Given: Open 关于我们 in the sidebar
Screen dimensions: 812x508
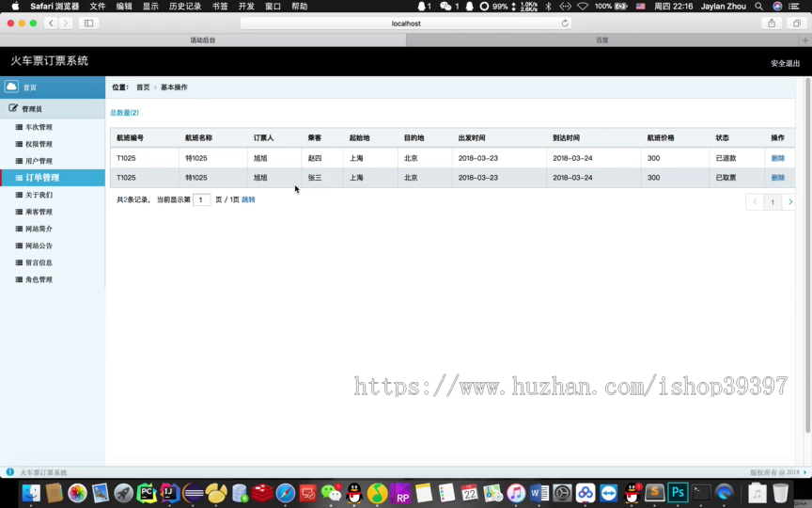Looking at the screenshot, I should [x=39, y=195].
